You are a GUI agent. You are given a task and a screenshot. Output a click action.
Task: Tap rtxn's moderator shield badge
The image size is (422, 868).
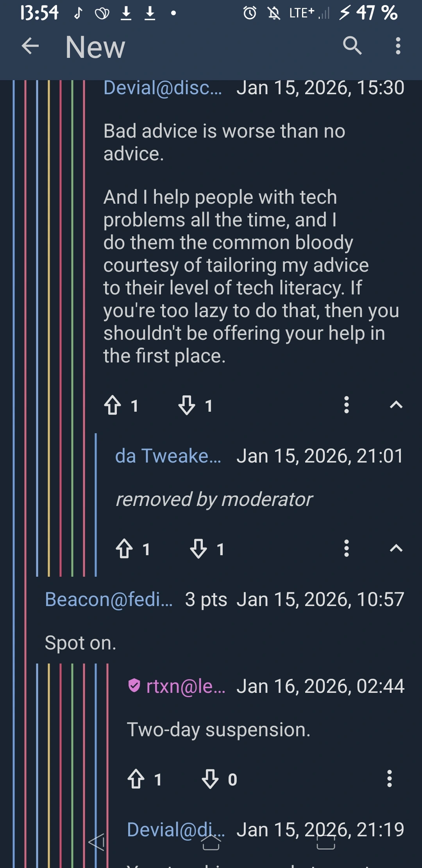[134, 685]
